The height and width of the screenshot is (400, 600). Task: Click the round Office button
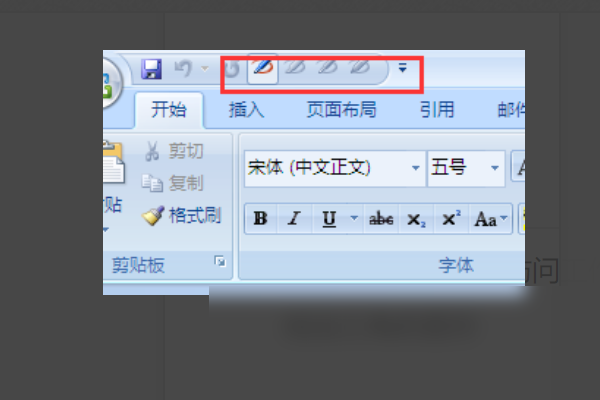click(112, 82)
